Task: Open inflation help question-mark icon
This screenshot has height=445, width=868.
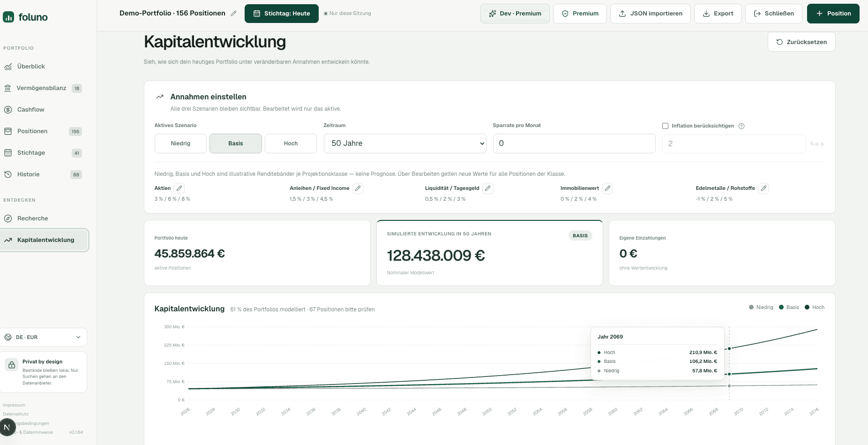Action: [x=741, y=126]
